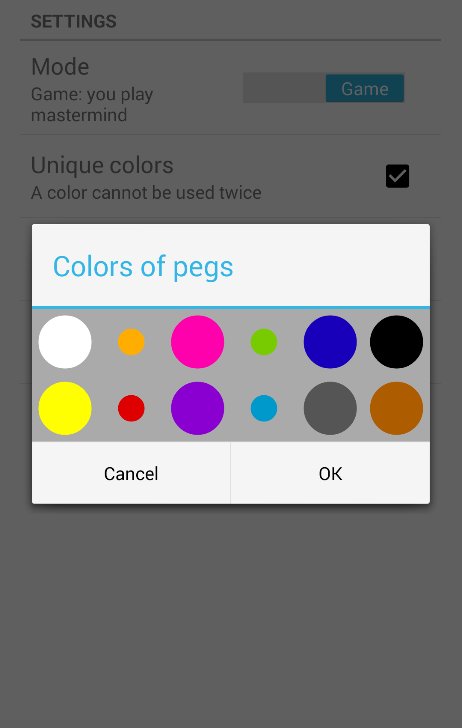Select the yellow peg color
Screen dimensions: 462x728
[x=65, y=408]
